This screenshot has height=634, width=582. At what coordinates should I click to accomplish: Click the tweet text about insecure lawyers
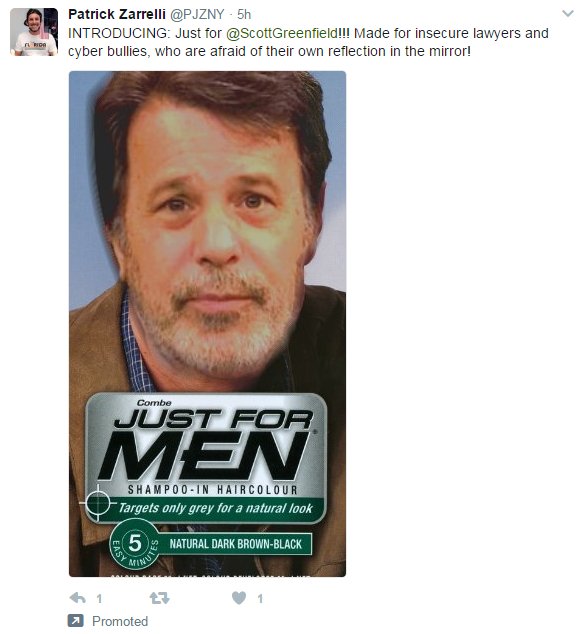tap(308, 42)
